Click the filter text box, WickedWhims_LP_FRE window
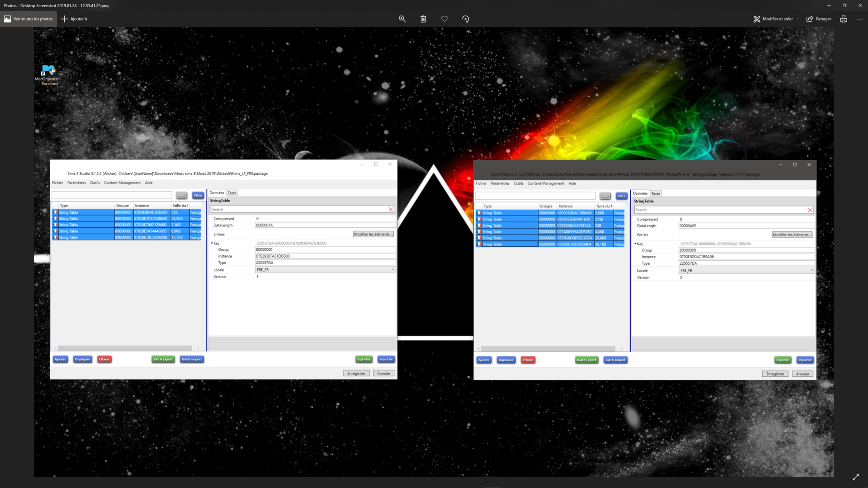Viewport: 868px width, 488px height. pyautogui.click(x=112, y=195)
